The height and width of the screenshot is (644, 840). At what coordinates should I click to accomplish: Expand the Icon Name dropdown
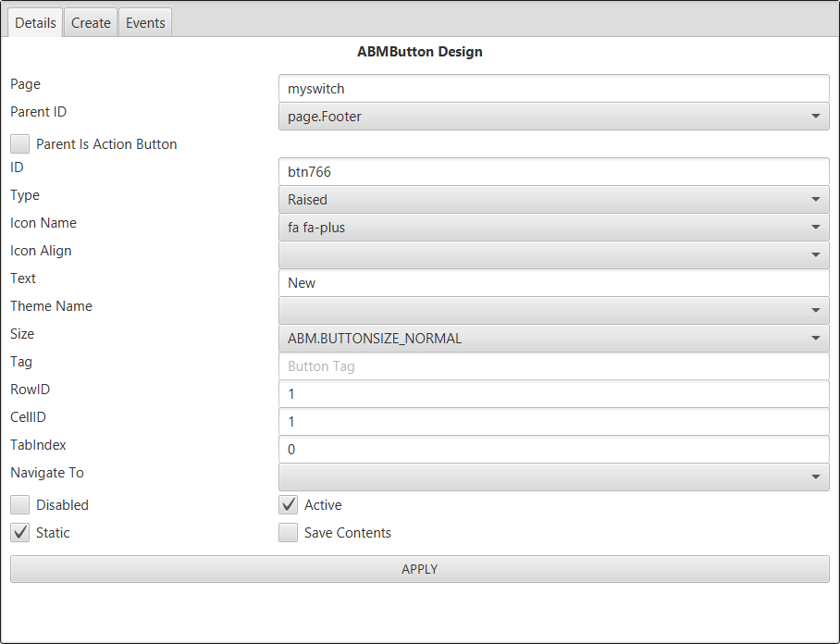tap(553, 228)
